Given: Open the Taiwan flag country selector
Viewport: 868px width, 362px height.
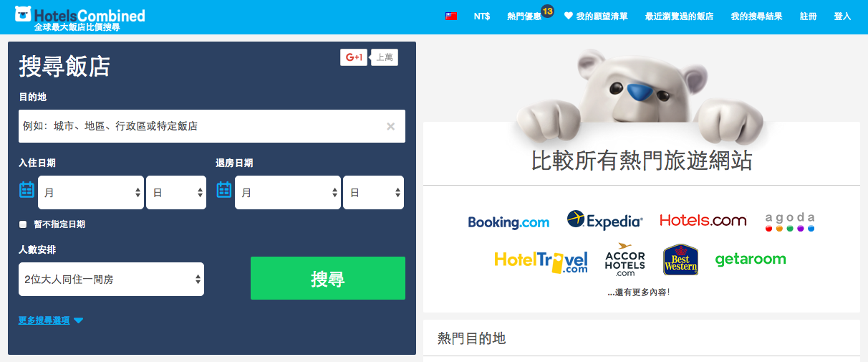Looking at the screenshot, I should 451,16.
